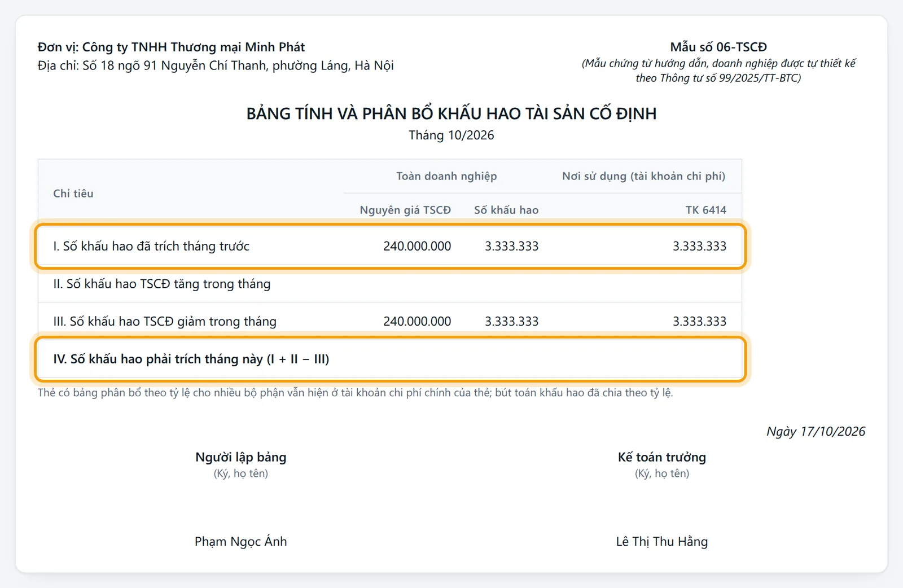The image size is (903, 588).
Task: Click the note mentioning 'Thông tư số 99/2025/TT-BTC'
Action: click(718, 71)
